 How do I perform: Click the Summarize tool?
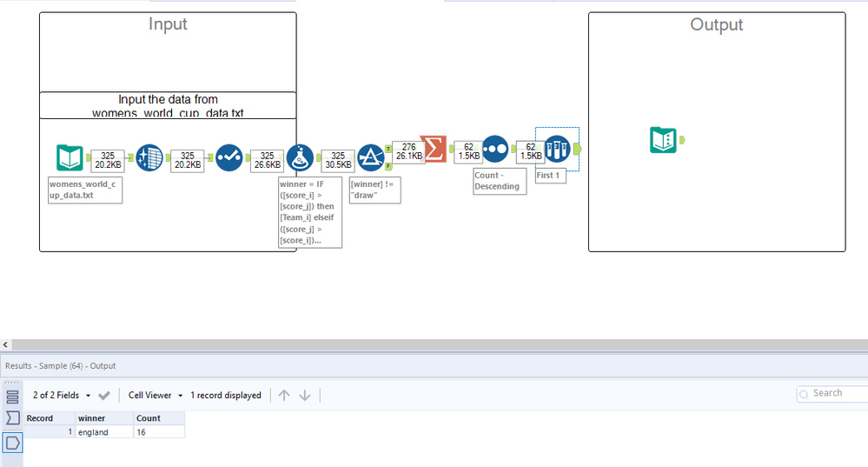[434, 149]
